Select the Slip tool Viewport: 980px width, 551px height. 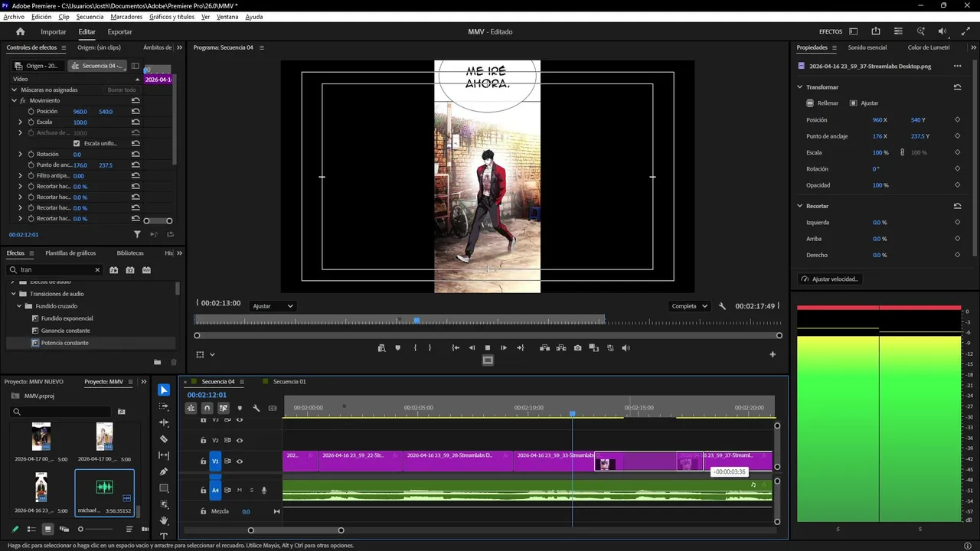click(164, 455)
